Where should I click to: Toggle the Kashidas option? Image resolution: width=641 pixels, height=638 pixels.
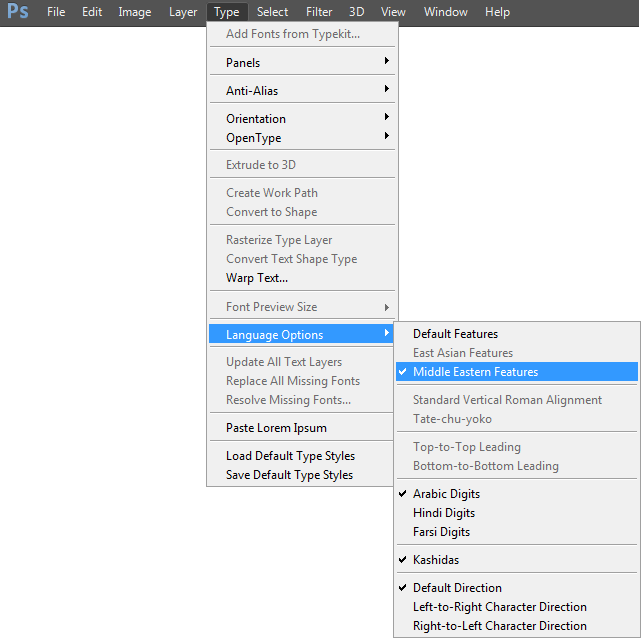[x=436, y=560]
